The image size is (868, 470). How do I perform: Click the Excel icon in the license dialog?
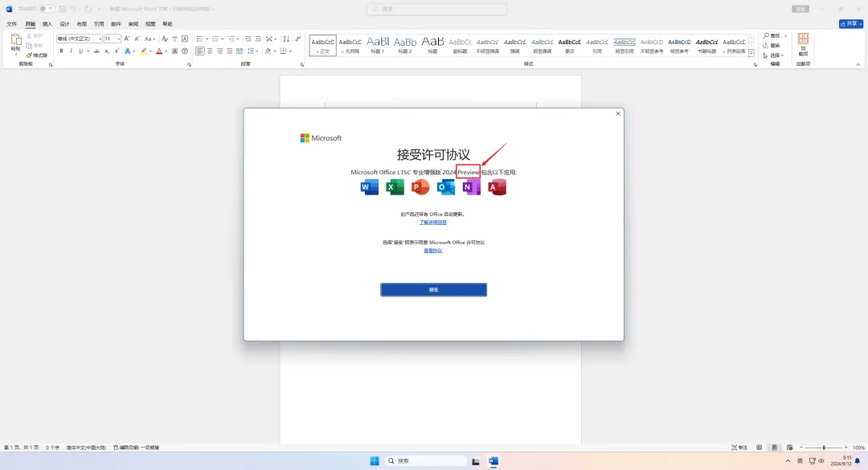point(395,187)
